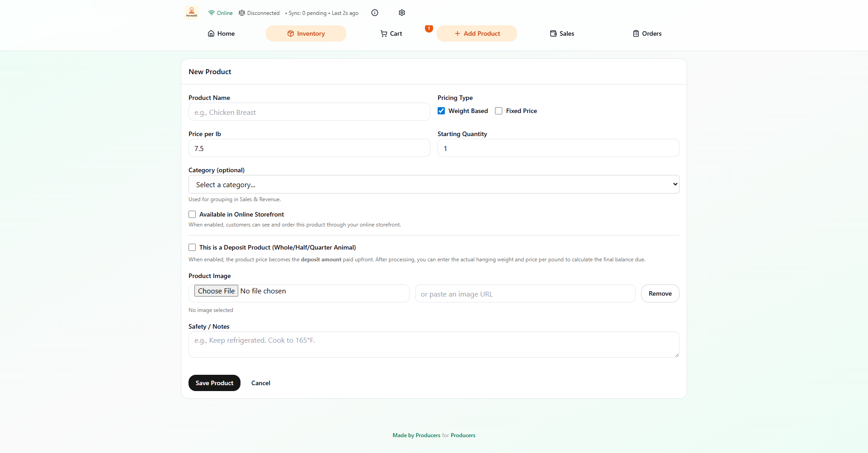868x453 pixels.
Task: Click the Save Product button
Action: click(214, 383)
